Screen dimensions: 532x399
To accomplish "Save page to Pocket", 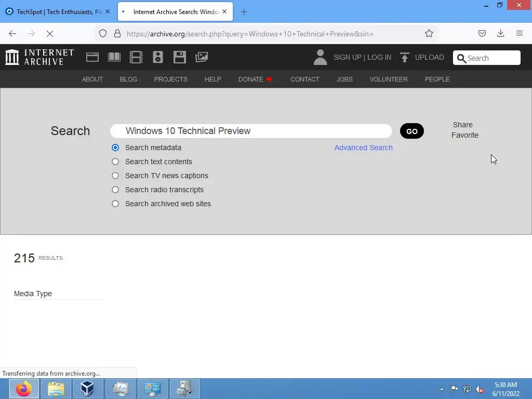I will coord(482,34).
